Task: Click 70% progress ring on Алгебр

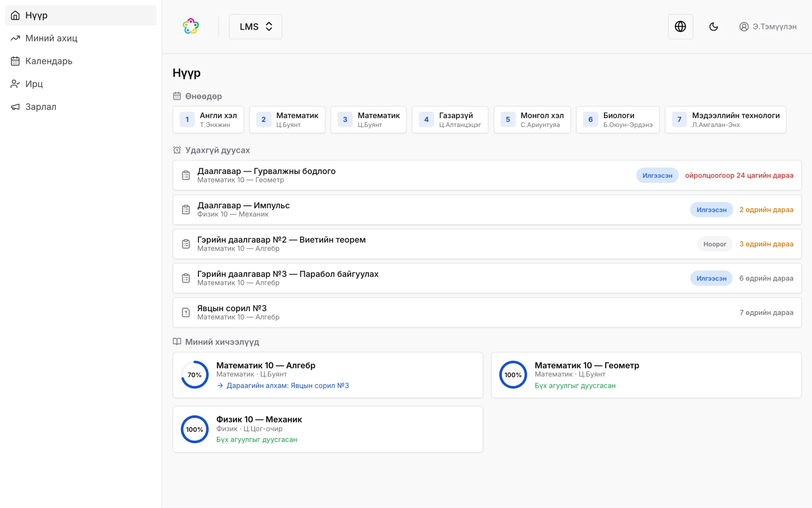Action: pyautogui.click(x=195, y=375)
